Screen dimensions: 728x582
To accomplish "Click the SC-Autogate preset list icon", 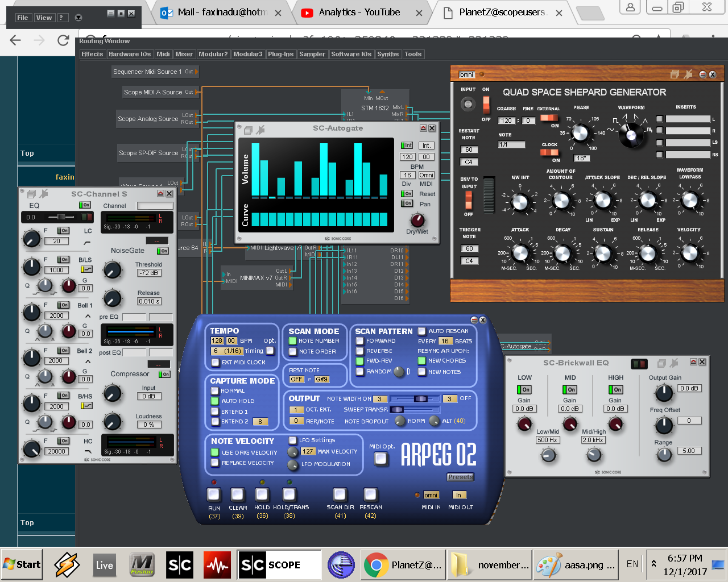I will point(248,130).
